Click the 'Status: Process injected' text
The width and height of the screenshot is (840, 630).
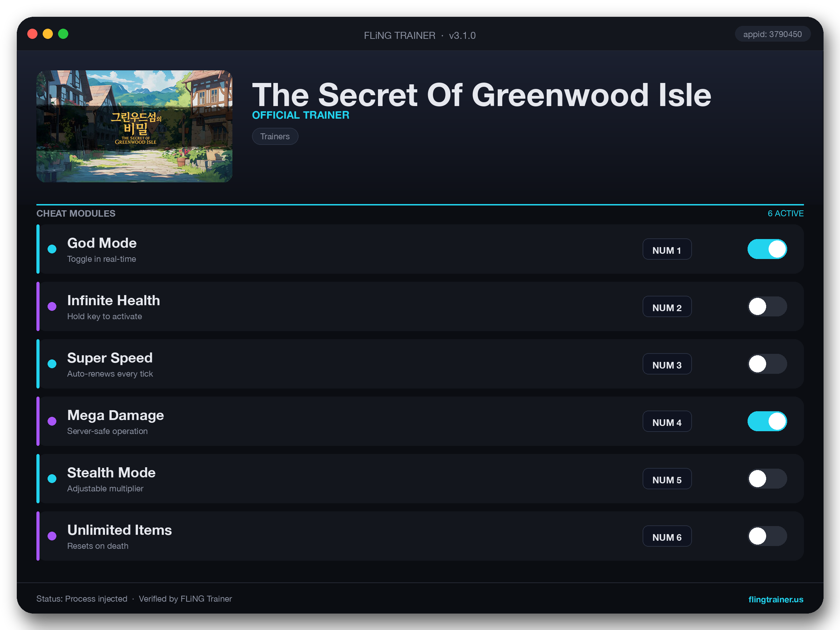click(x=82, y=599)
